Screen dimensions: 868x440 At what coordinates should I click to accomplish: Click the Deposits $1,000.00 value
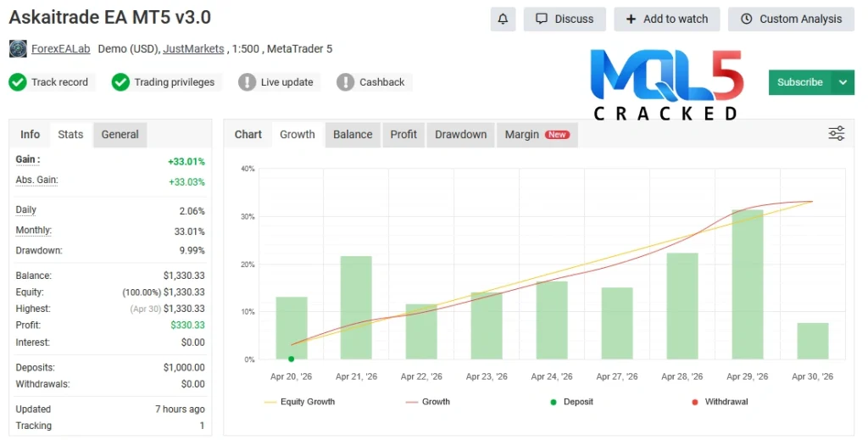[184, 367]
